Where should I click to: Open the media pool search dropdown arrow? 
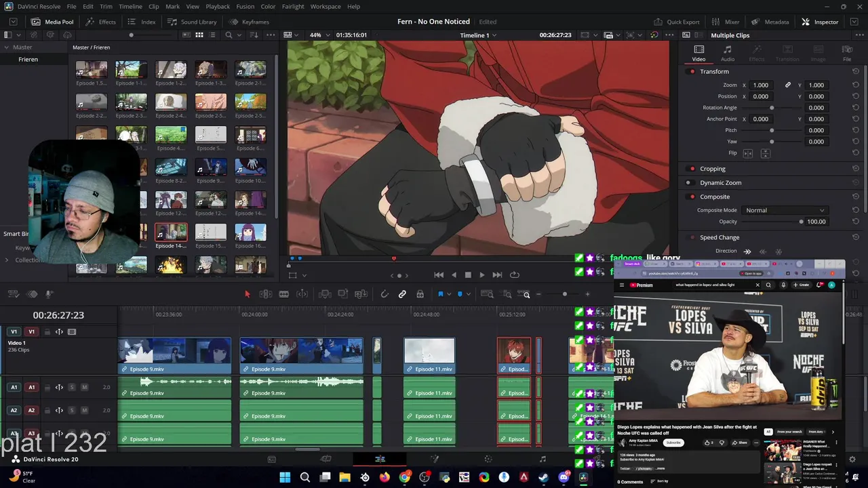(x=241, y=35)
